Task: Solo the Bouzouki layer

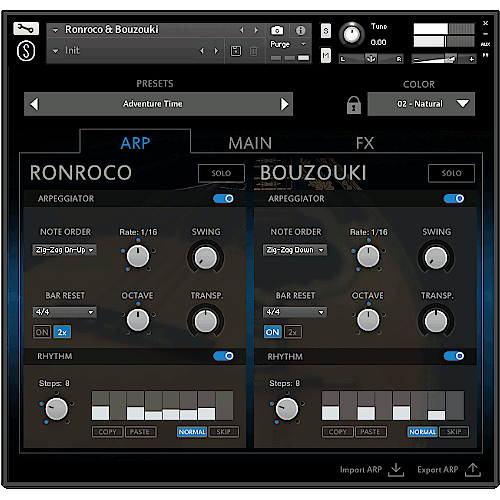Action: click(451, 173)
